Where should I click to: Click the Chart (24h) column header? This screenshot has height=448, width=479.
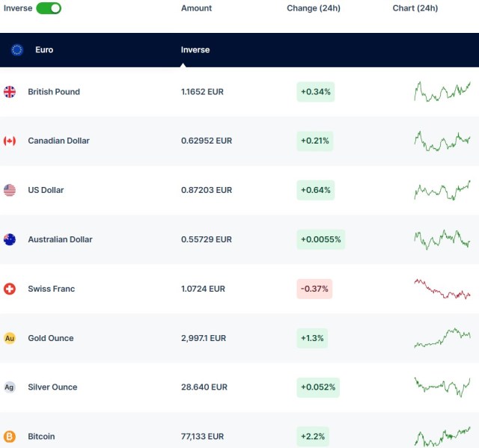tap(415, 8)
